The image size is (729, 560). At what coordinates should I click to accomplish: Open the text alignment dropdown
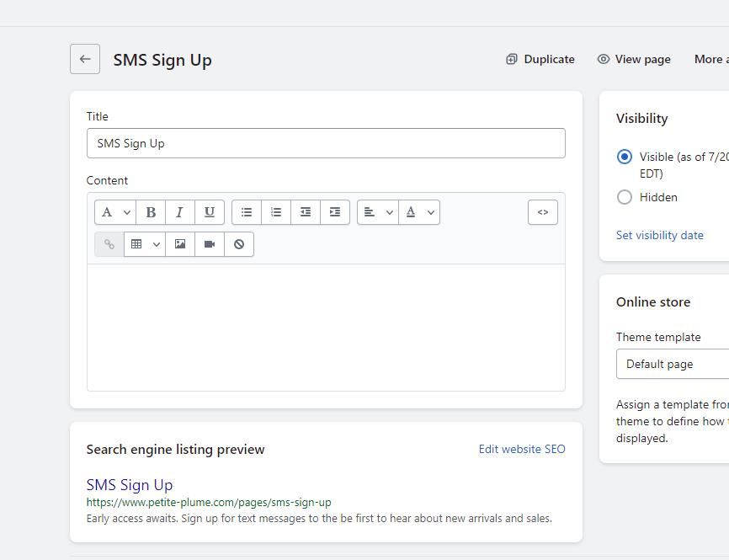(378, 212)
